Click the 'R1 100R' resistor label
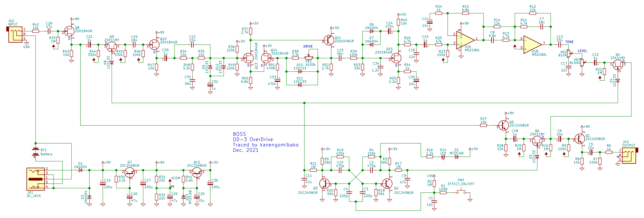 [x=443, y=187]
